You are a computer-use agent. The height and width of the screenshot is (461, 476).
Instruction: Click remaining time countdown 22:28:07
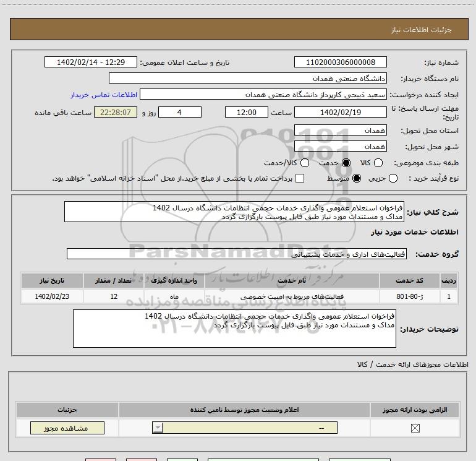click(116, 112)
